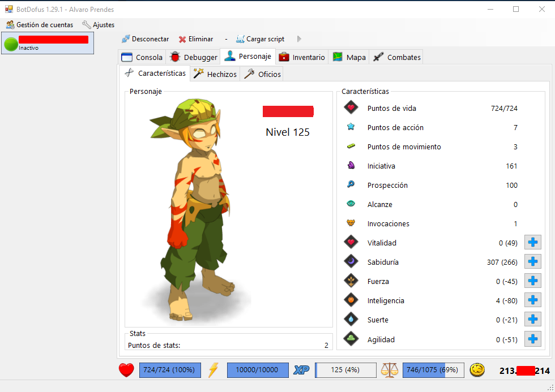555x392 pixels.
Task: Click the green account status indicator
Action: coord(11,44)
